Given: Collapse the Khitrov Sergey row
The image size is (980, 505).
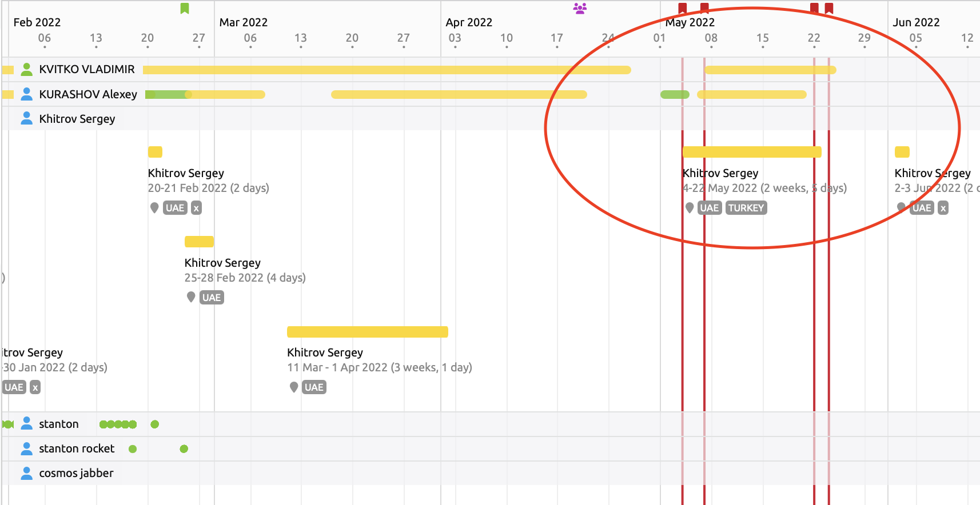Looking at the screenshot, I should 77,118.
